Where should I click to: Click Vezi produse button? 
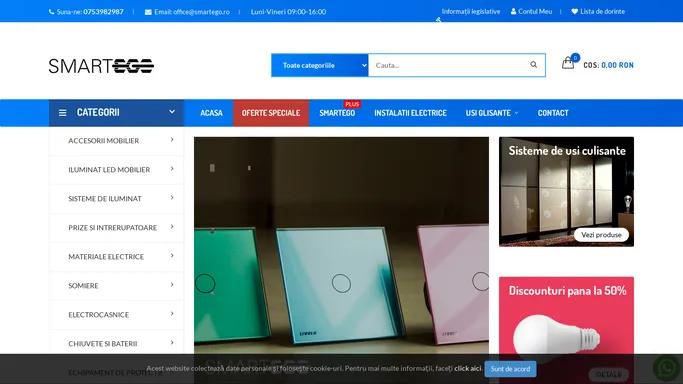[x=601, y=235]
